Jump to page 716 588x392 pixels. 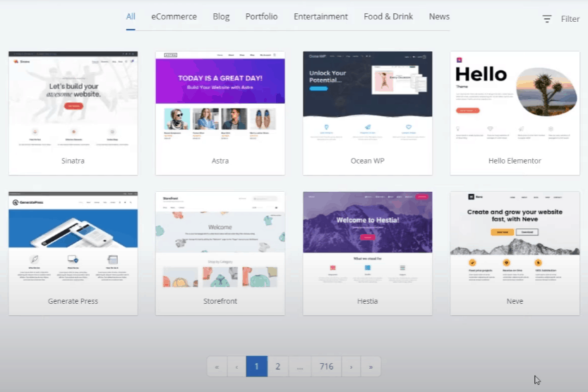[326, 367]
